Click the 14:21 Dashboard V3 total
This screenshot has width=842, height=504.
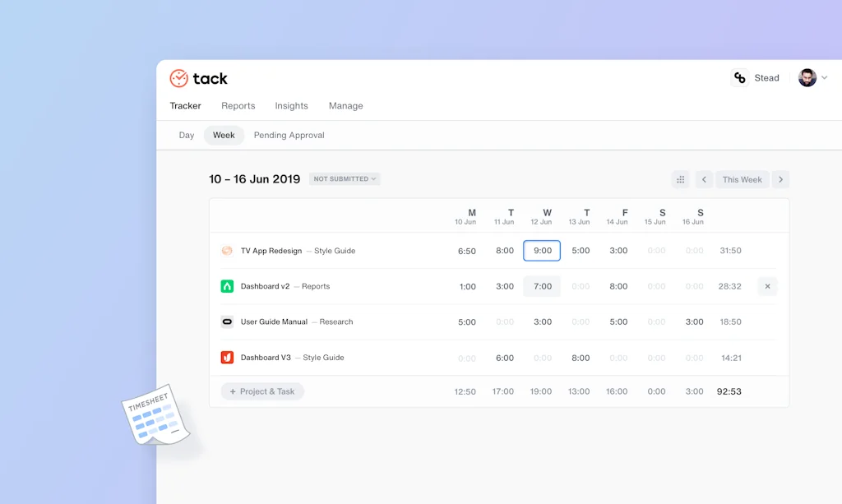pyautogui.click(x=731, y=358)
